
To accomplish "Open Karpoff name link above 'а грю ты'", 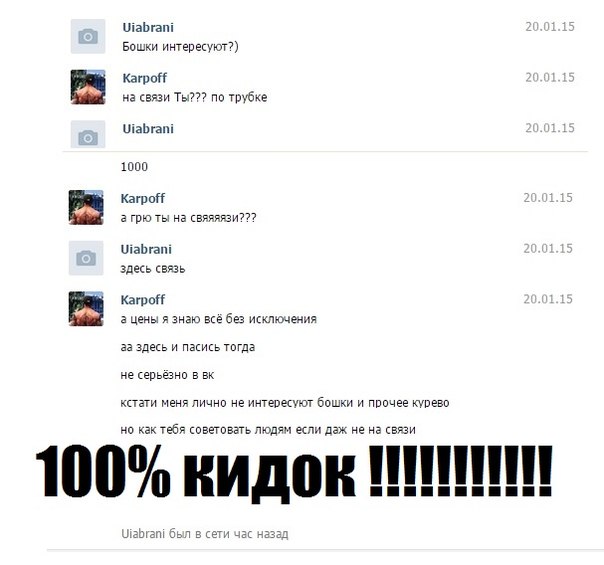I will [x=143, y=199].
